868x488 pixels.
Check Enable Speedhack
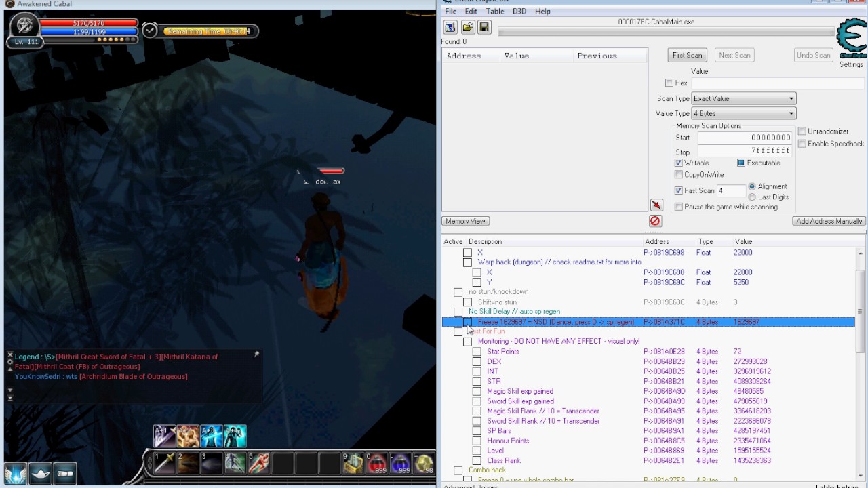click(802, 144)
